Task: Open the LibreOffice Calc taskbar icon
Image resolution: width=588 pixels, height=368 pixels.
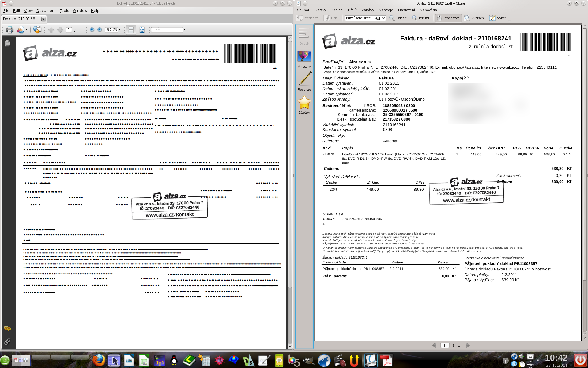Action: tap(144, 361)
